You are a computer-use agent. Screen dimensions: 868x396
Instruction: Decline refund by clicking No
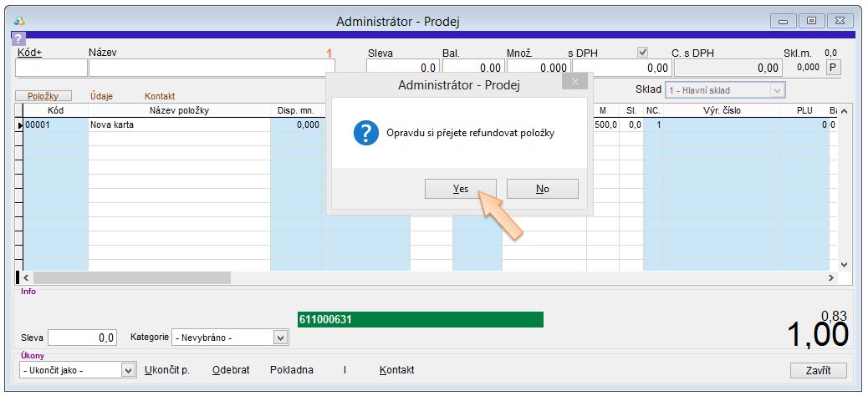(542, 189)
